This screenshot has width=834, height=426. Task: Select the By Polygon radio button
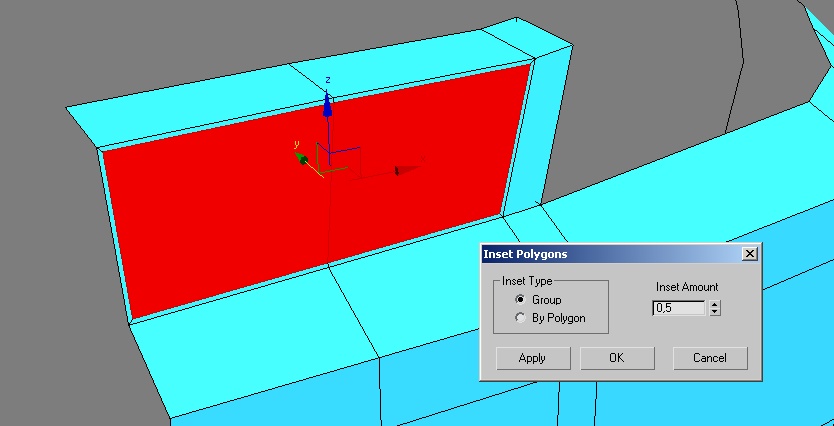pyautogui.click(x=521, y=318)
